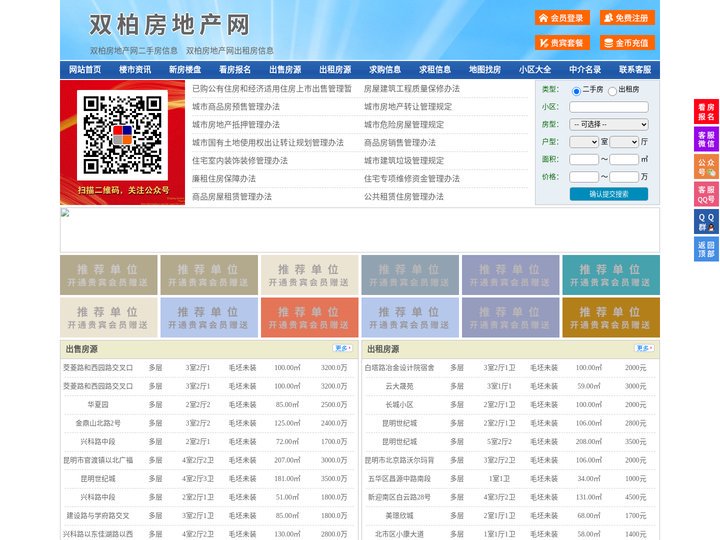The width and height of the screenshot is (720, 540).
Task: Open 城市商品房预售管理办法 link
Action: click(x=236, y=107)
